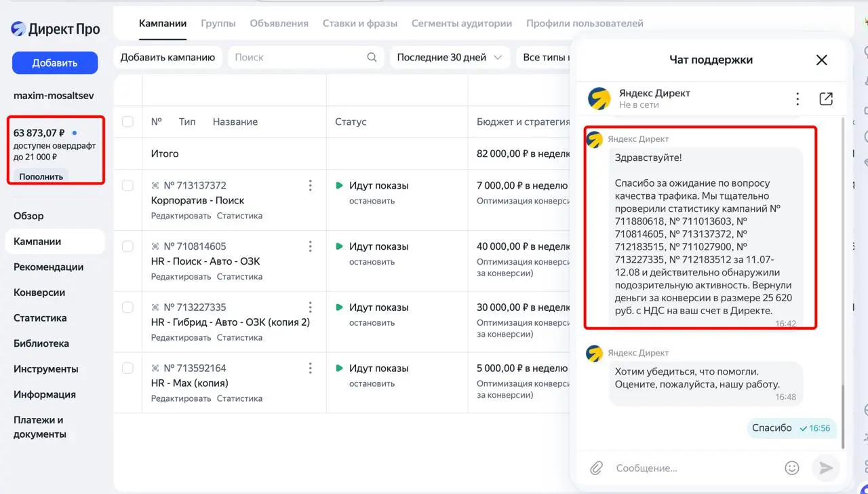The width and height of the screenshot is (868, 494).
Task: Open campaign name HR - Max (копия)
Action: pyautogui.click(x=190, y=383)
